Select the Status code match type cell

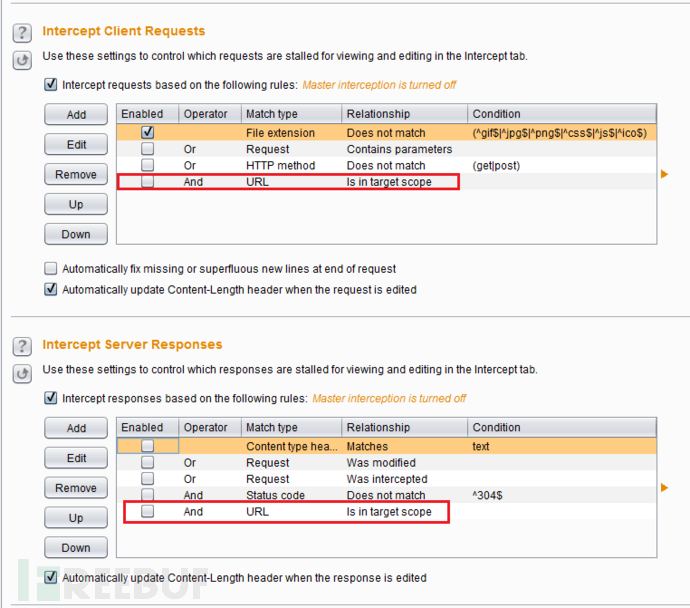291,495
